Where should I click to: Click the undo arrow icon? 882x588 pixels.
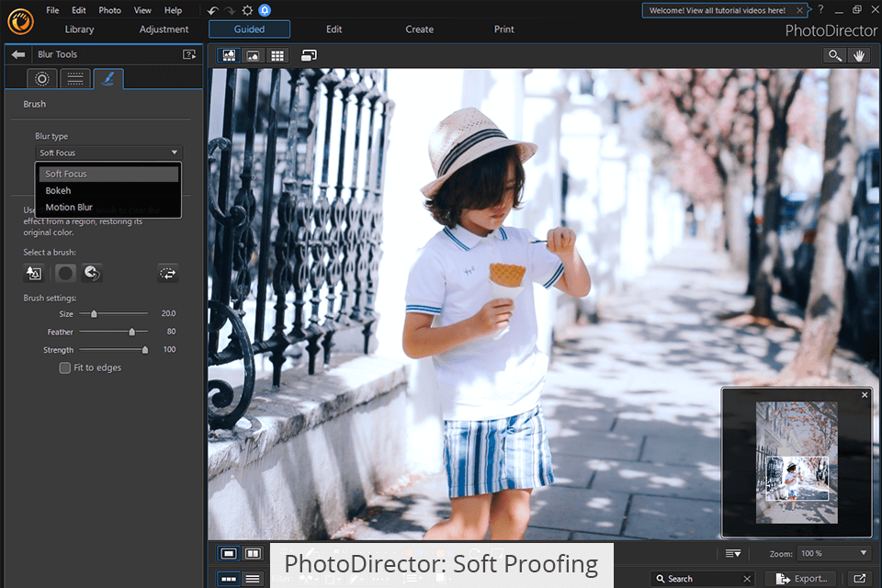point(212,10)
